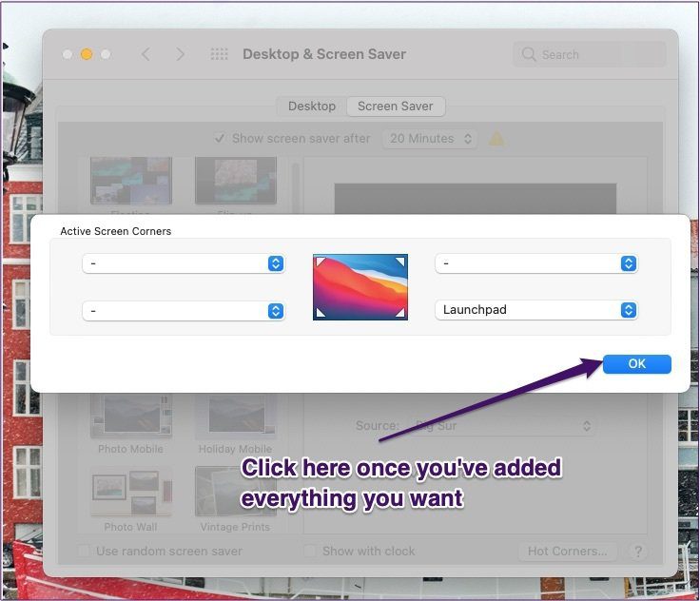Click the yellow warning triangle icon
The height and width of the screenshot is (601, 700).
click(x=496, y=139)
